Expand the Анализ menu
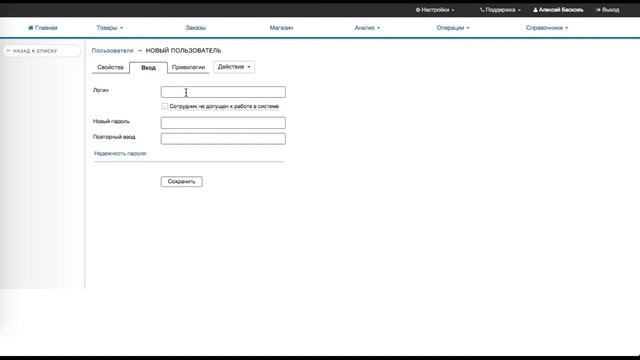 click(x=367, y=28)
